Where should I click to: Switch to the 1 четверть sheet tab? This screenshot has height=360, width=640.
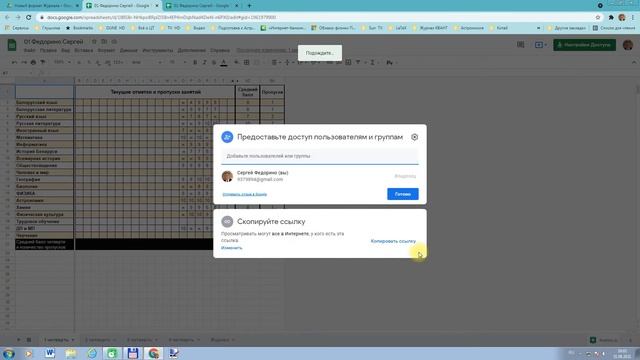click(x=59, y=340)
